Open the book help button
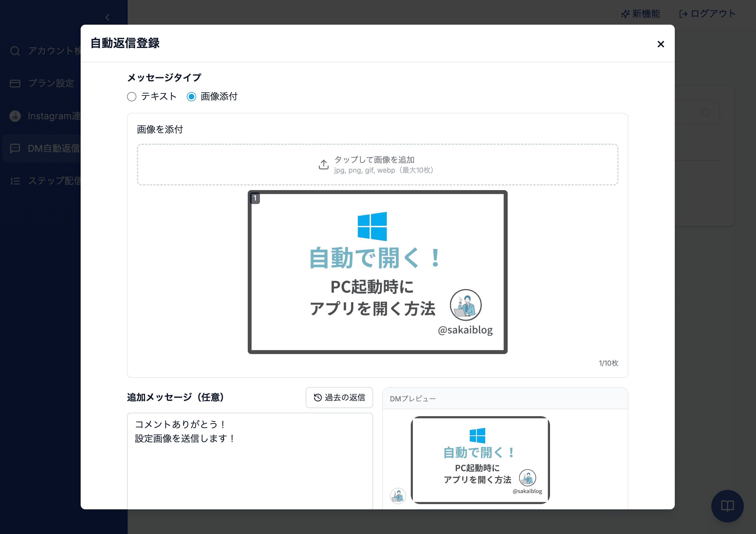 [x=727, y=506]
